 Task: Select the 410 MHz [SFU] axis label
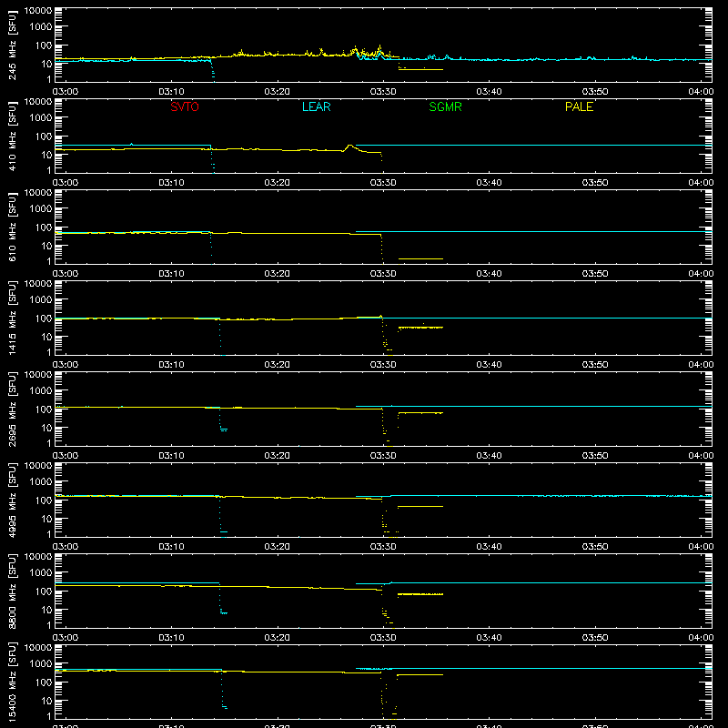point(12,136)
